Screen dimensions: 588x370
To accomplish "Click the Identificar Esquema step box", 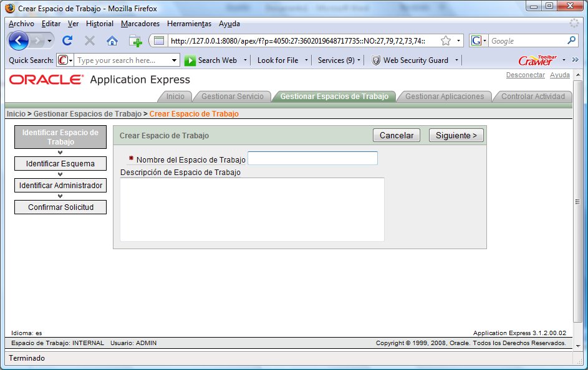I will coord(60,164).
